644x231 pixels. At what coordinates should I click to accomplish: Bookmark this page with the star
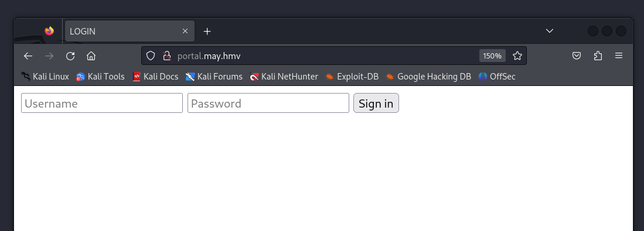click(517, 56)
